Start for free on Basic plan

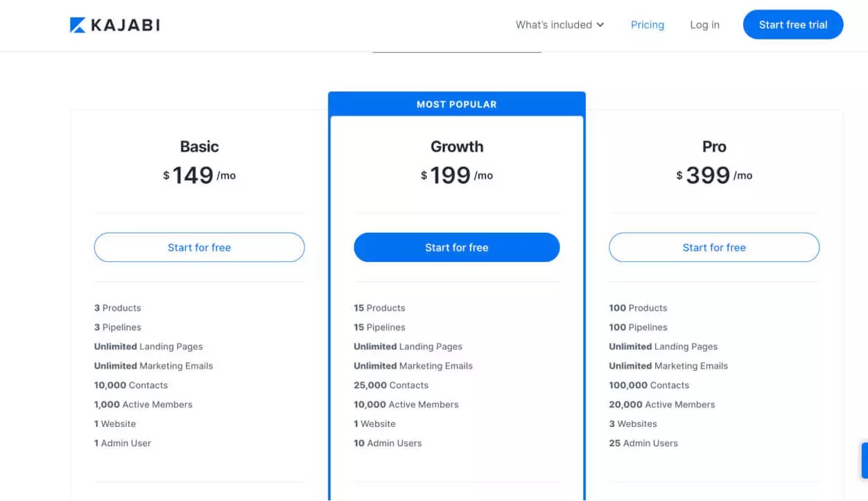pyautogui.click(x=199, y=247)
